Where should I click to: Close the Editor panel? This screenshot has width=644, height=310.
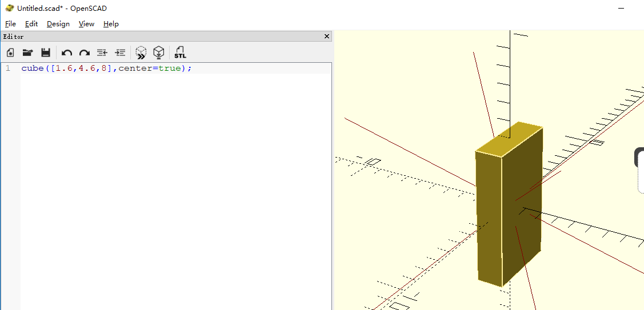(x=327, y=37)
